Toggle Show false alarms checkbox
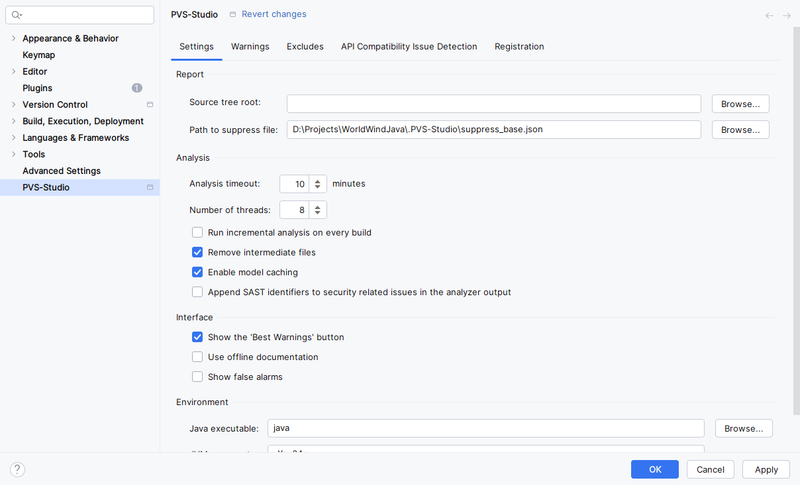This screenshot has width=800, height=485. (x=197, y=377)
